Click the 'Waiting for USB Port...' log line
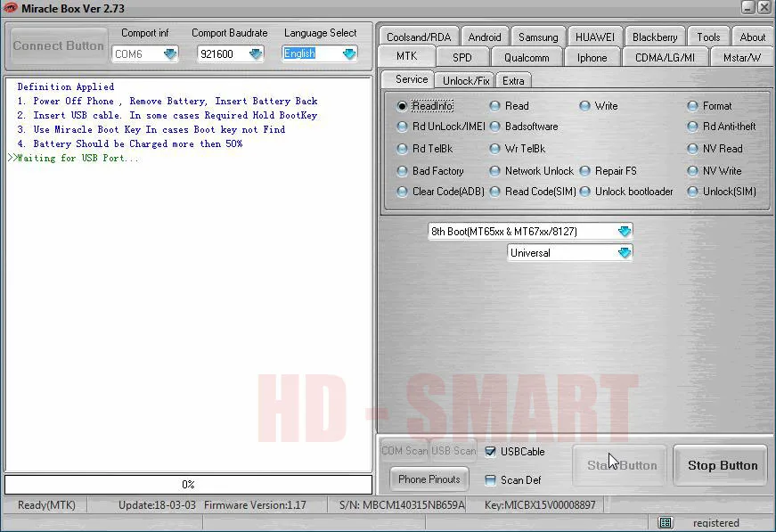This screenshot has height=532, width=776. (73, 159)
